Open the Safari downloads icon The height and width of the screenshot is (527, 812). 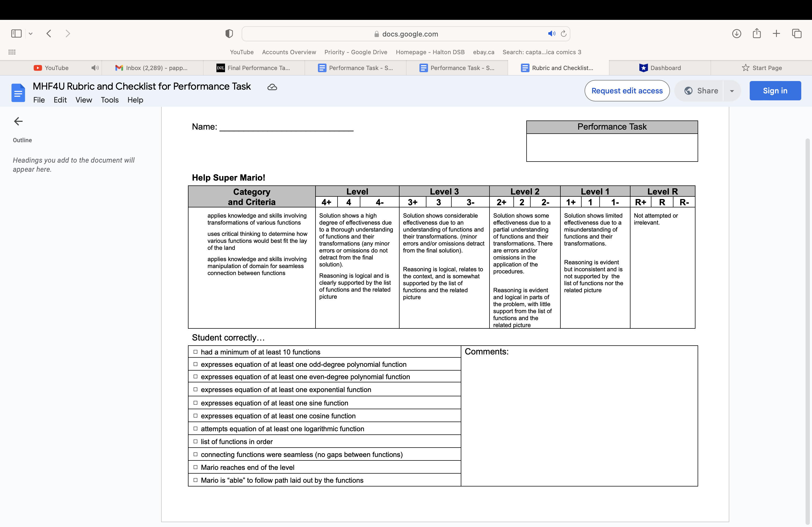pyautogui.click(x=736, y=33)
